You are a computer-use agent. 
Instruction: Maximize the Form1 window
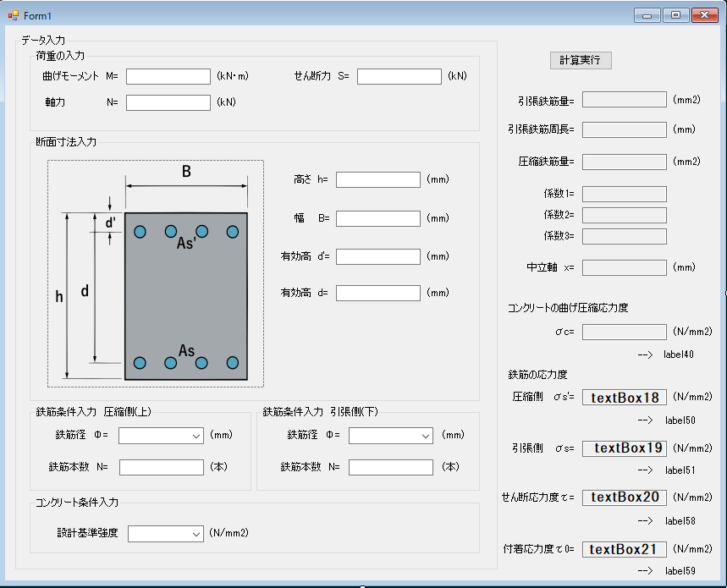coord(676,15)
